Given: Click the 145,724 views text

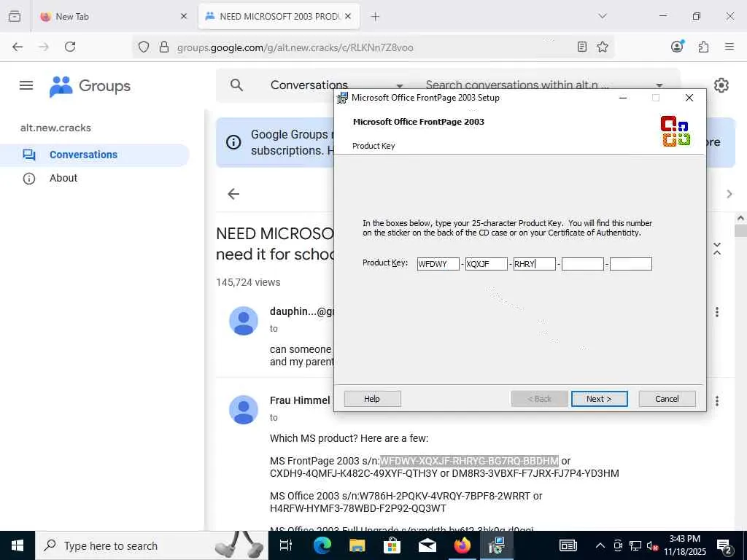Looking at the screenshot, I should pyautogui.click(x=248, y=282).
